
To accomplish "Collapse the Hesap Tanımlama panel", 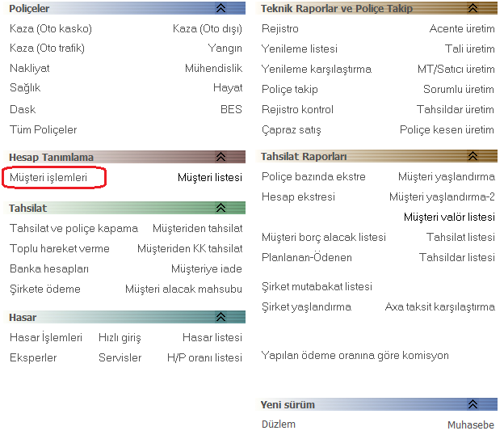I will pyautogui.click(x=220, y=157).
